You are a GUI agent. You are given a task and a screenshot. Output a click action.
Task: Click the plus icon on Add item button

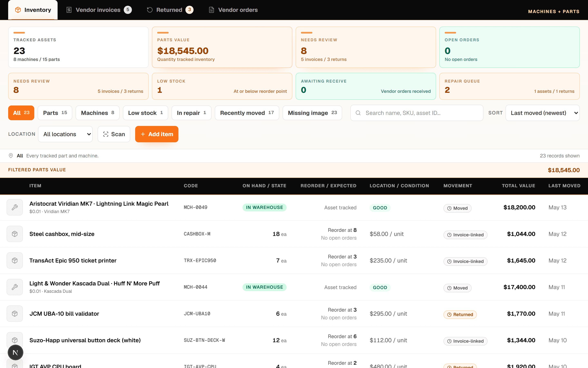[143, 134]
